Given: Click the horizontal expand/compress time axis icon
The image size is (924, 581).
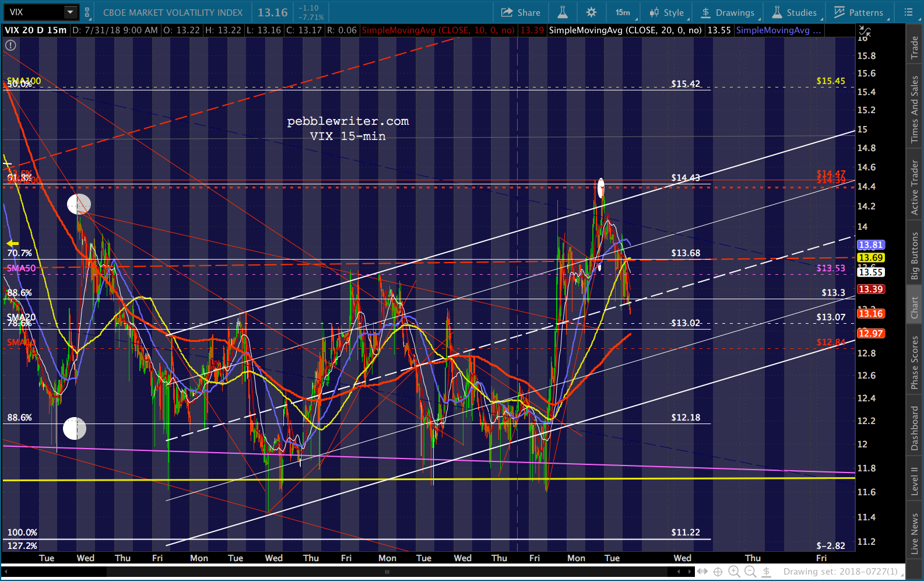Looking at the screenshot, I should tap(702, 572).
